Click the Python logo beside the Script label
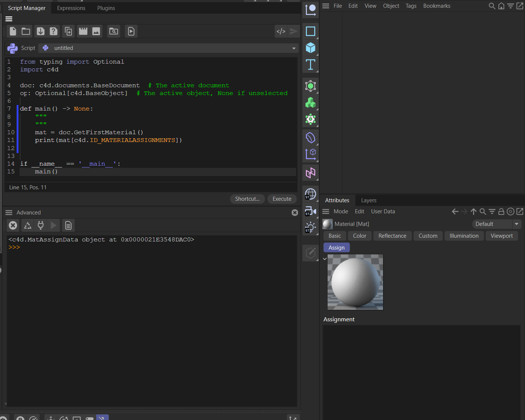This screenshot has width=525, height=420. (13, 48)
